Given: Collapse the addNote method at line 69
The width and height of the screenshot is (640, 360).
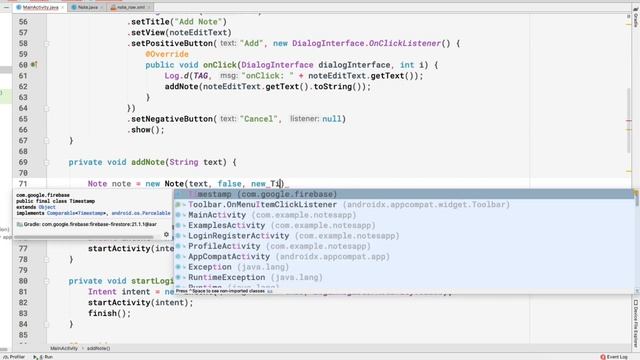Looking at the screenshot, I should click(x=46, y=162).
